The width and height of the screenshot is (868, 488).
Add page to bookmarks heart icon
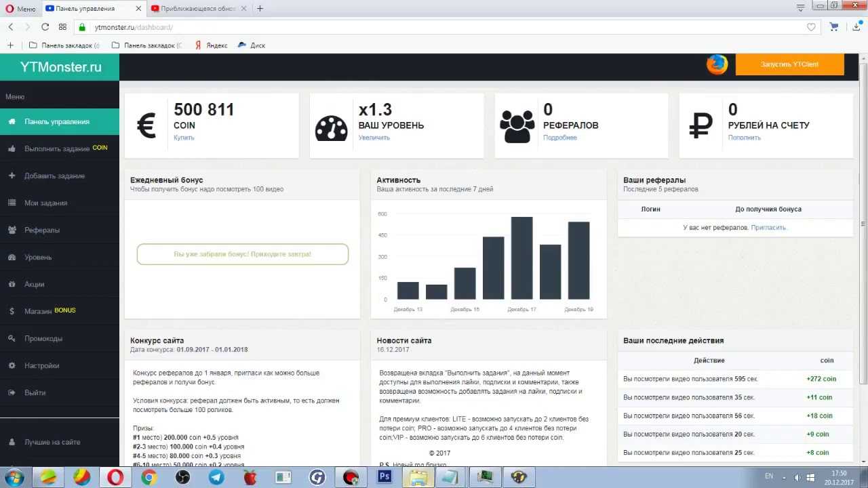tap(811, 27)
